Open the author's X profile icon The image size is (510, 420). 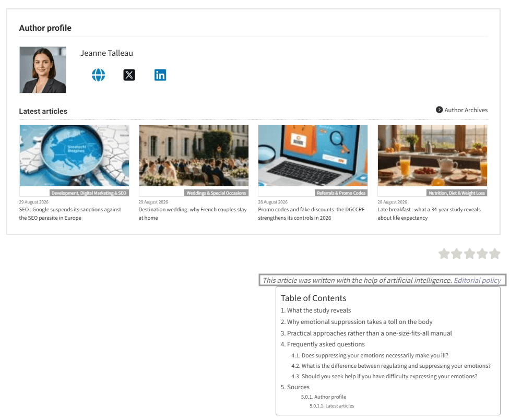coord(129,75)
